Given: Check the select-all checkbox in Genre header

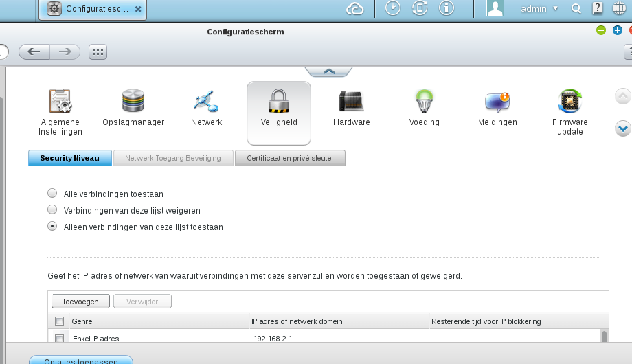Looking at the screenshot, I should coord(59,321).
